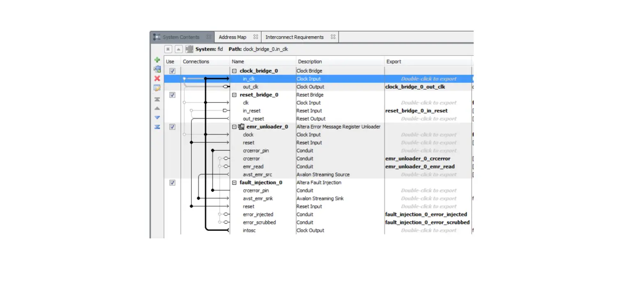Collapse the emr_unloader_0 tree node
Image resolution: width=644 pixels, height=281 pixels.
tap(235, 127)
